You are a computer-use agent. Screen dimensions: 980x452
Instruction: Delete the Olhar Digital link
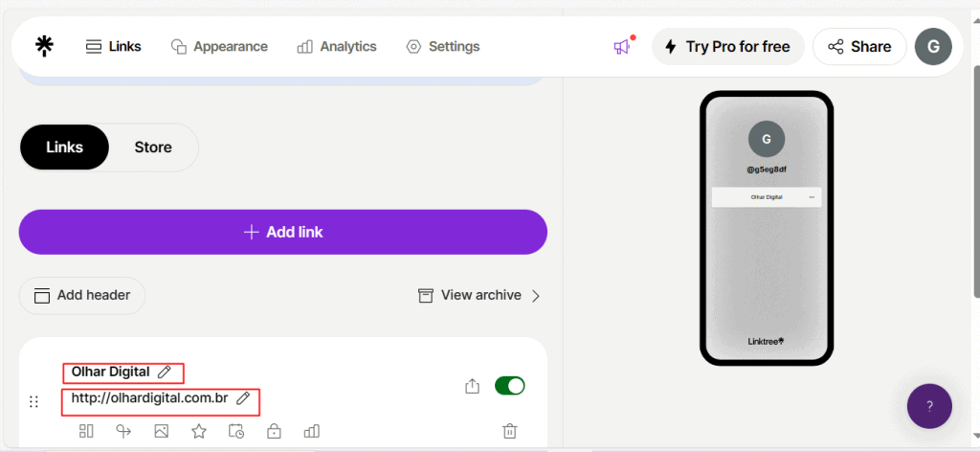510,431
